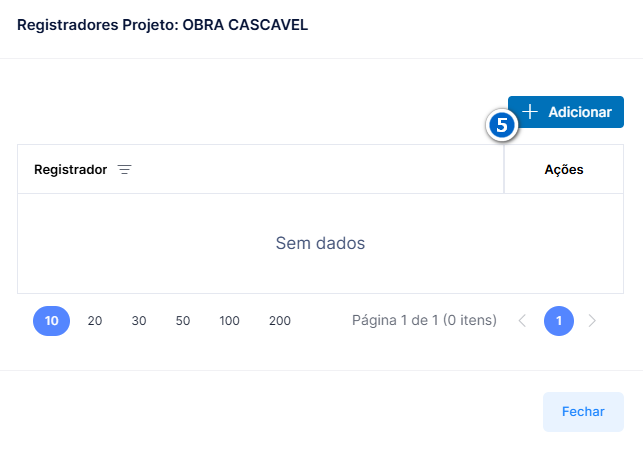Go to previous page arrow
This screenshot has width=643, height=451.
(x=522, y=321)
